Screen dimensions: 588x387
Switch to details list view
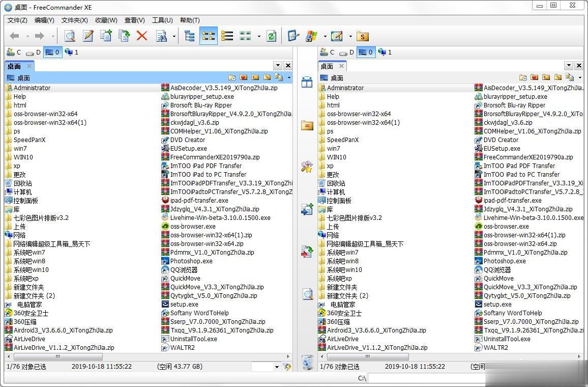227,36
